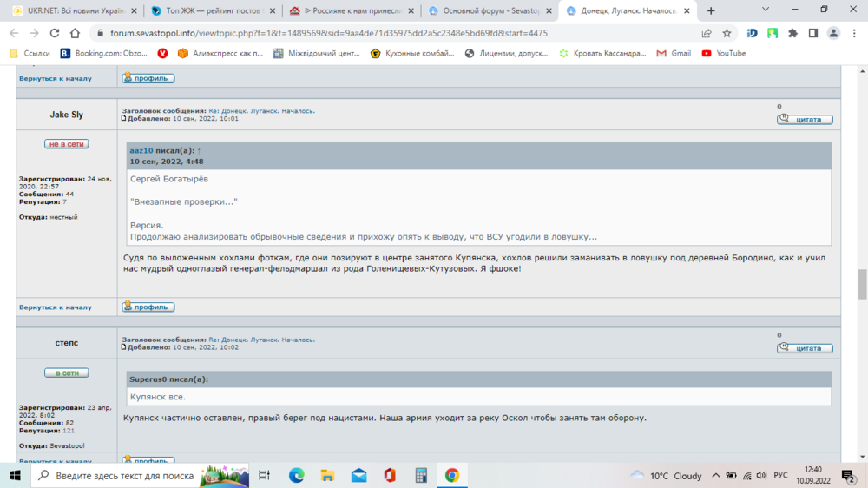Image resolution: width=868 pixels, height=488 pixels.
Task: Open the Лицензии, допуск bookmark
Action: click(506, 53)
